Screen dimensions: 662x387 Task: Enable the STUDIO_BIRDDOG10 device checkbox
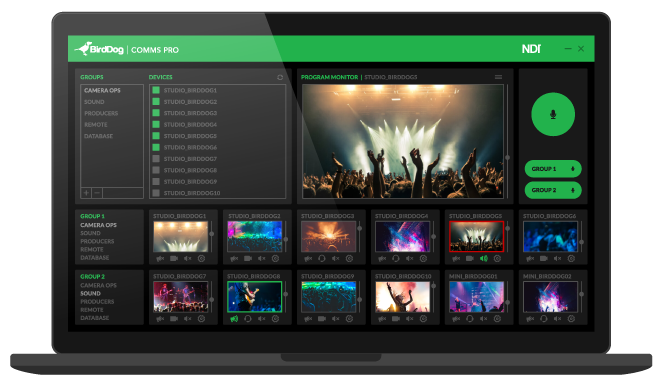click(x=156, y=193)
